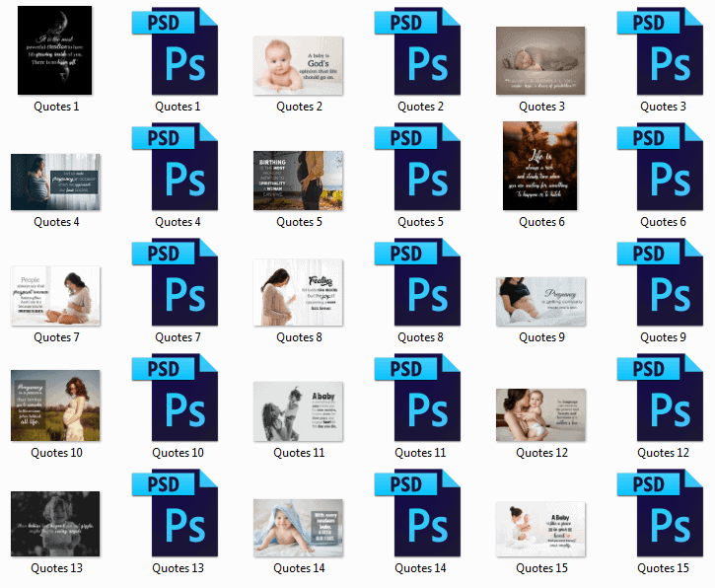Select the Quotes 12 mother kissing baby thumbnail
Screen dimensions: 715x588
(x=540, y=414)
